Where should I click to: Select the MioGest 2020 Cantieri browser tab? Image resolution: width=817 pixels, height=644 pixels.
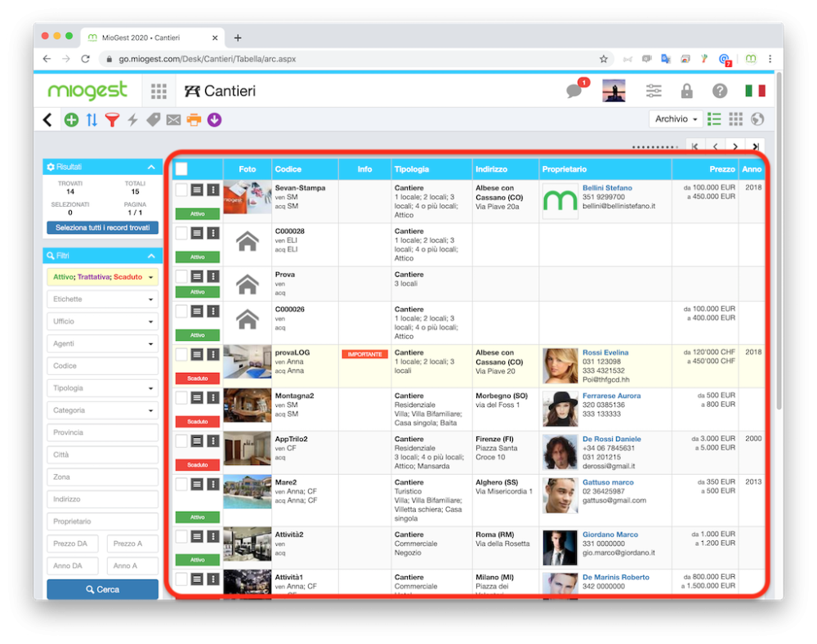click(154, 38)
